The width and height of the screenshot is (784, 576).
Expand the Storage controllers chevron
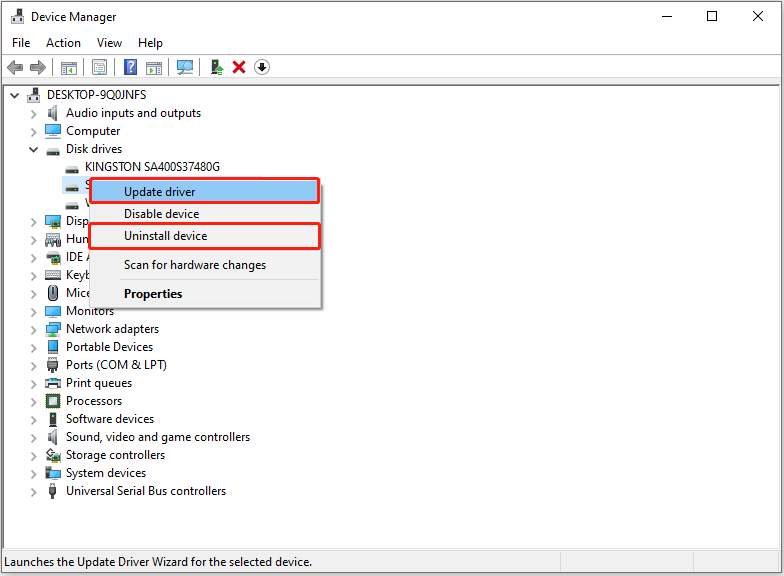point(34,456)
